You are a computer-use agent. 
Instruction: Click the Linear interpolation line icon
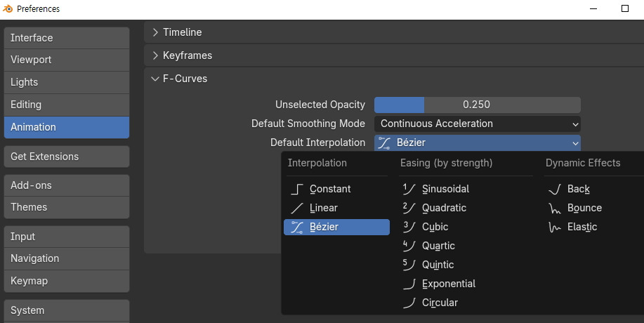point(297,208)
